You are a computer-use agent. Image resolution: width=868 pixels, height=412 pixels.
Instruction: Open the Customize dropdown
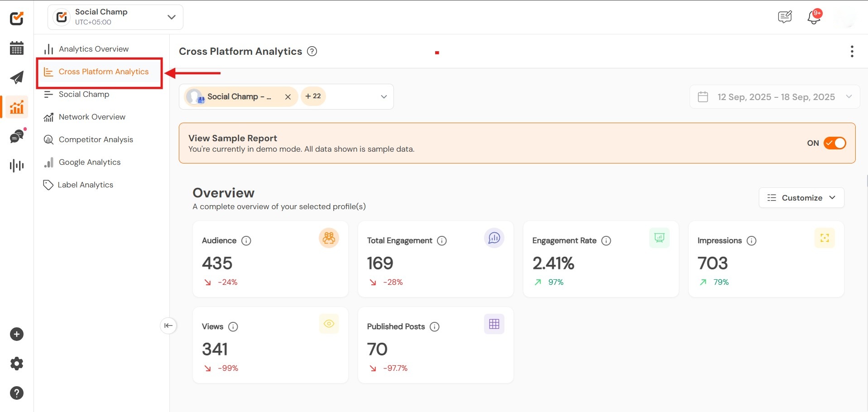[801, 198]
